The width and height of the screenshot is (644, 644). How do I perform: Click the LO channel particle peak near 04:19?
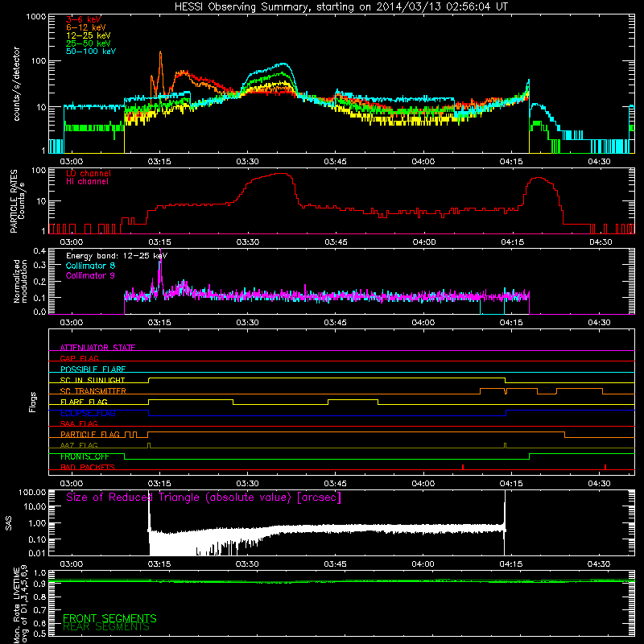click(x=539, y=178)
